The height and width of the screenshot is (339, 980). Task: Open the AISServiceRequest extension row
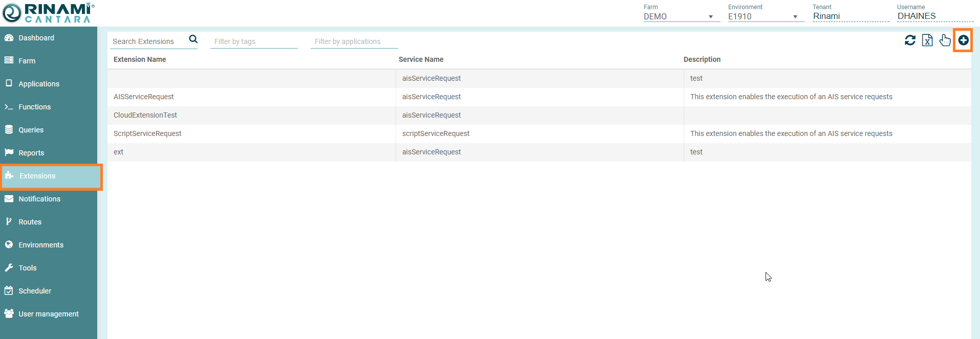[144, 97]
